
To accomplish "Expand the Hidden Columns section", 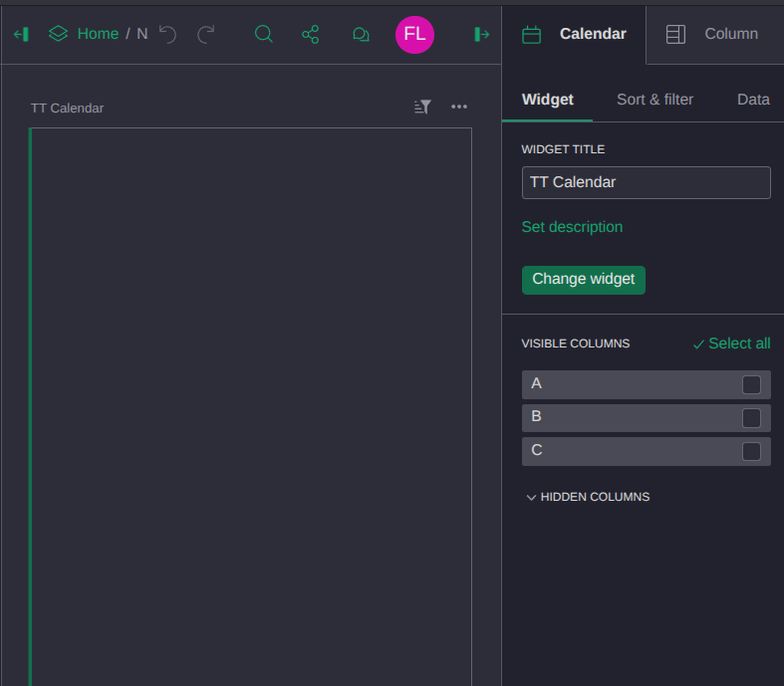I will (588, 497).
